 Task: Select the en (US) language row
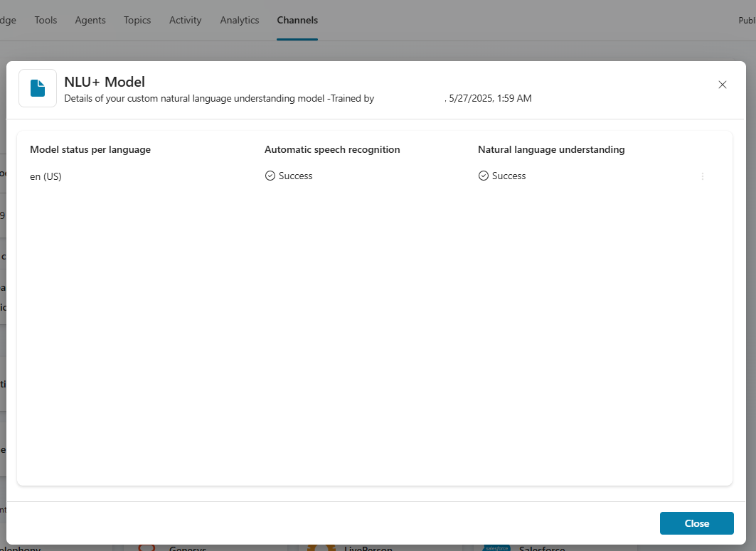(x=366, y=176)
